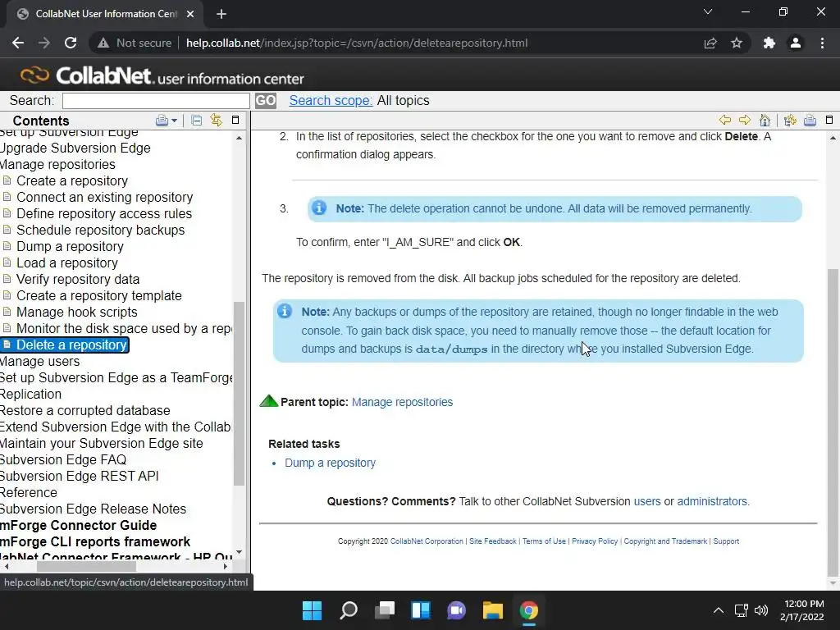Open File Explorer from taskbar
Viewport: 840px width, 630px height.
tap(492, 610)
